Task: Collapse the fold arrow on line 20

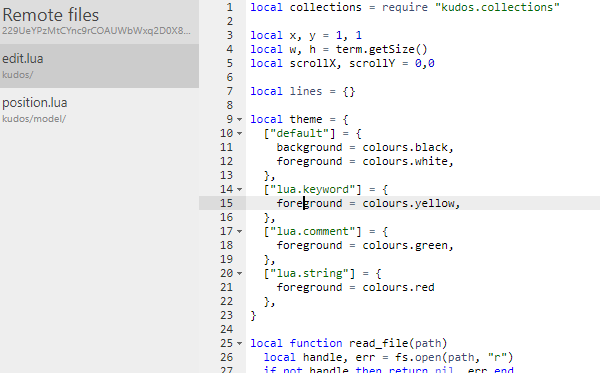Action: point(240,274)
